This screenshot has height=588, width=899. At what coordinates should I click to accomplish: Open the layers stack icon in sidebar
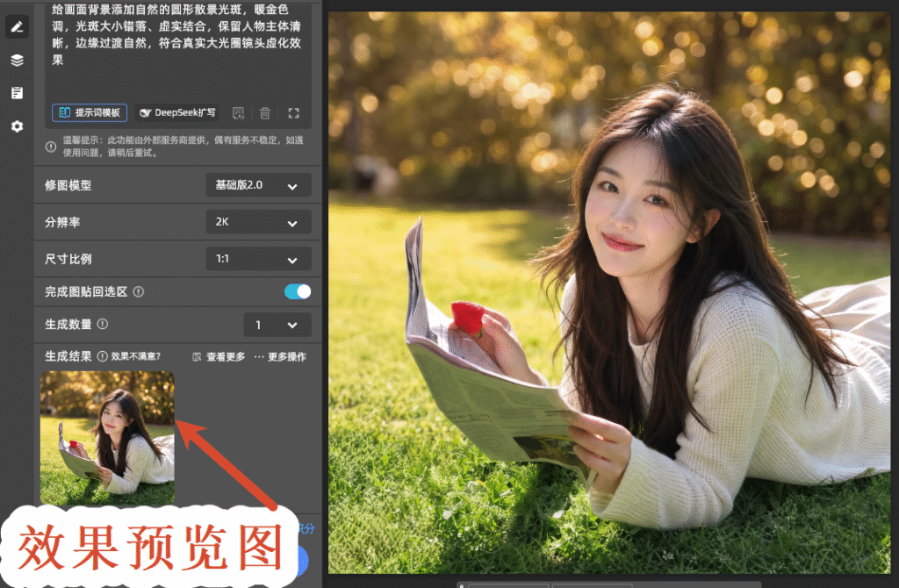coord(17,60)
